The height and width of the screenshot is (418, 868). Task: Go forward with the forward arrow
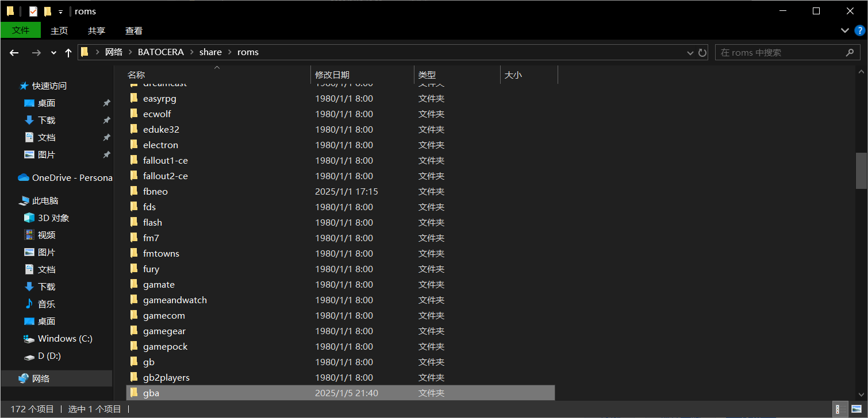click(36, 52)
